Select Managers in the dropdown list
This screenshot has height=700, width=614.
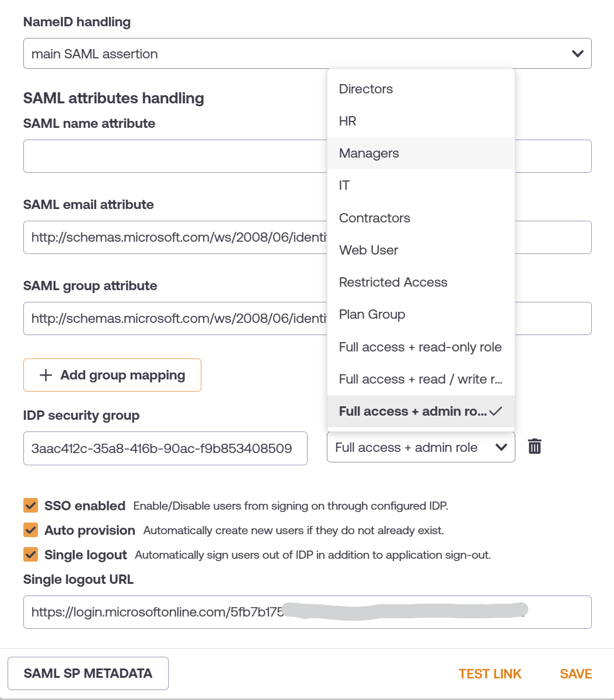pos(369,154)
